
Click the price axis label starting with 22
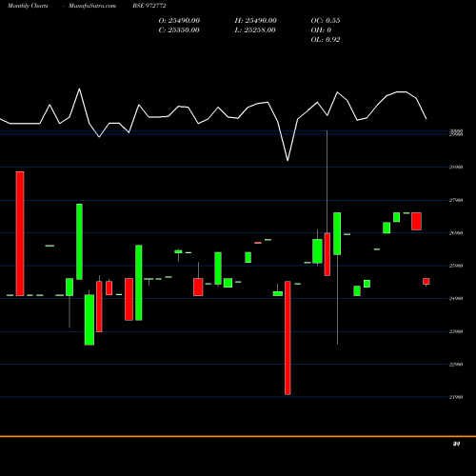[456, 365]
